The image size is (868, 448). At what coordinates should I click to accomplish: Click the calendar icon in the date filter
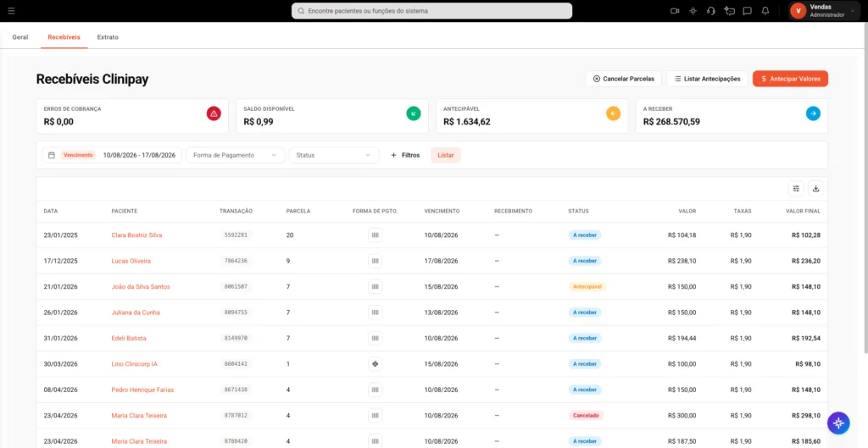click(x=52, y=156)
